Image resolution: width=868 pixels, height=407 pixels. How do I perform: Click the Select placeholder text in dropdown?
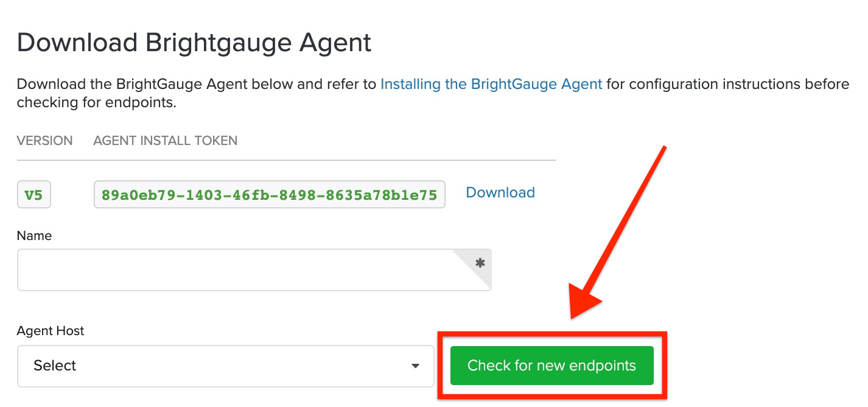(55, 366)
